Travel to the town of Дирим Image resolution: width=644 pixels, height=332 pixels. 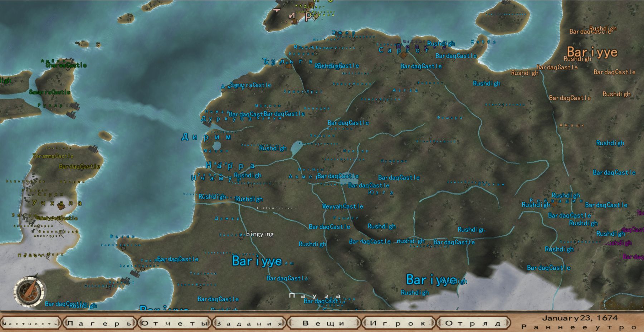(206, 137)
